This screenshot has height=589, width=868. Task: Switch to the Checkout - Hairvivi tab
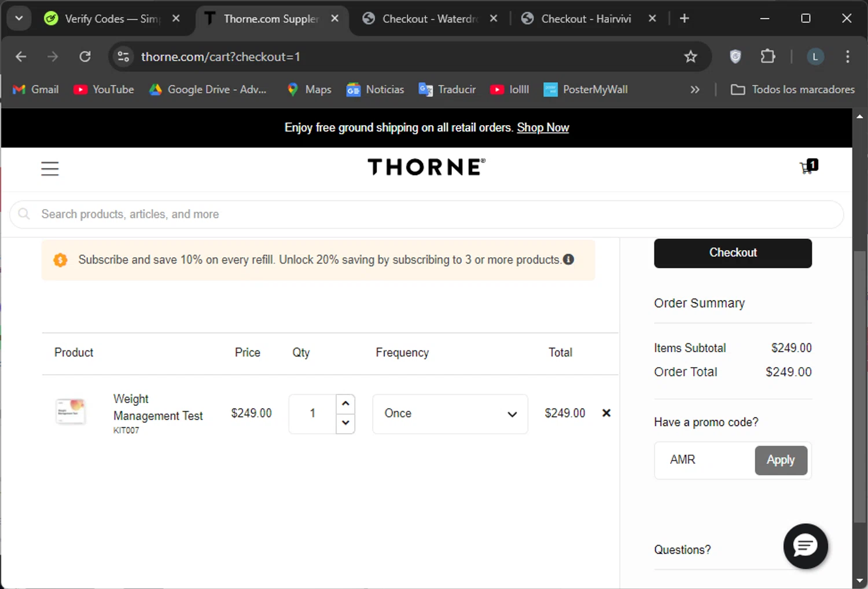click(589, 19)
